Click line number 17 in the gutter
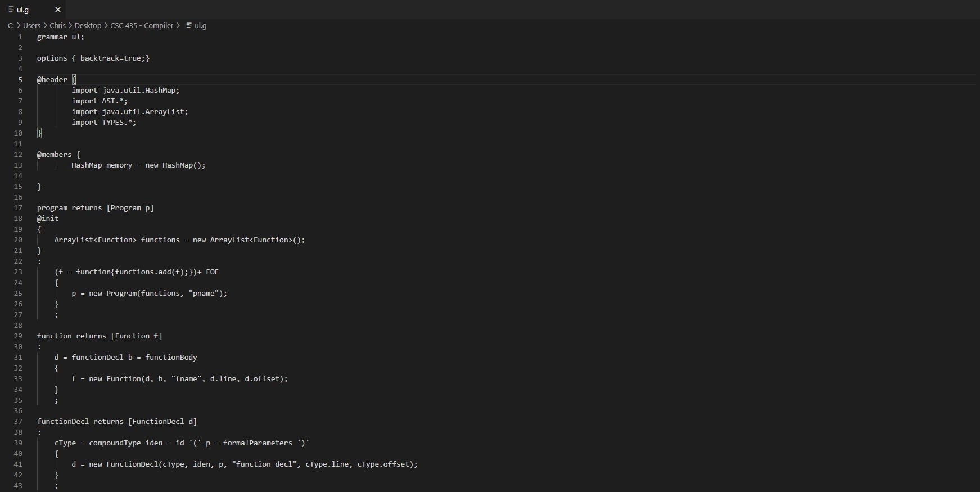This screenshot has height=492, width=980. (x=18, y=208)
